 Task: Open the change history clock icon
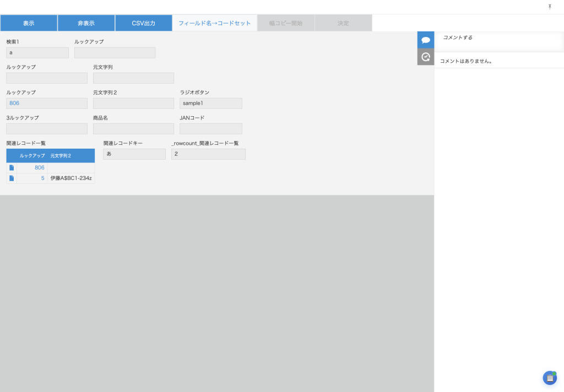425,57
